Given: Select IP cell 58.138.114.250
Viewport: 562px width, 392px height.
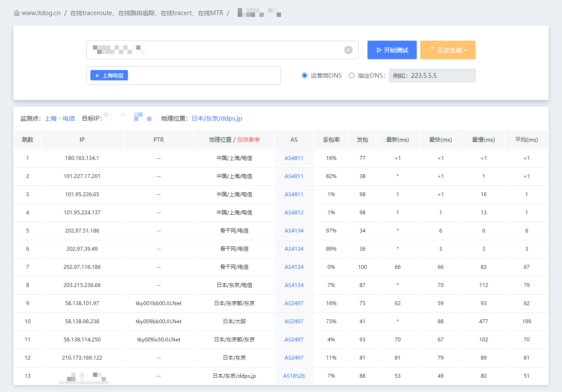Looking at the screenshot, I should click(82, 340).
